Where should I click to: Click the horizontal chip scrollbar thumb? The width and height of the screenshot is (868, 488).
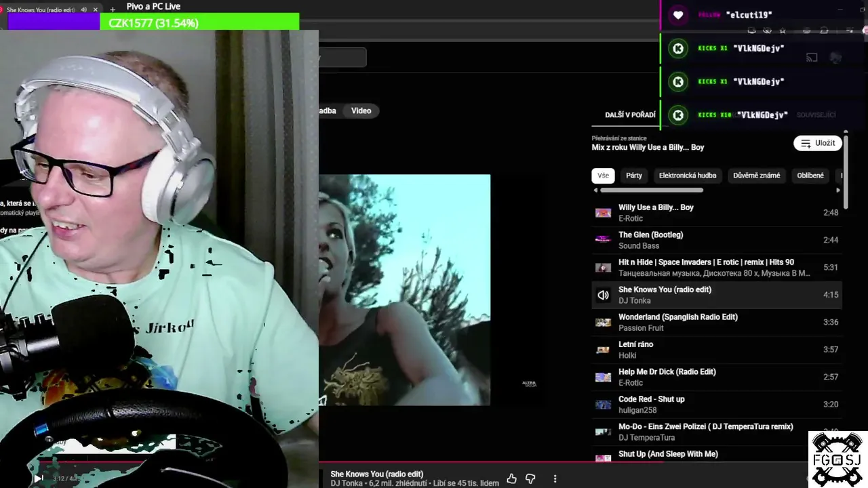pyautogui.click(x=652, y=190)
